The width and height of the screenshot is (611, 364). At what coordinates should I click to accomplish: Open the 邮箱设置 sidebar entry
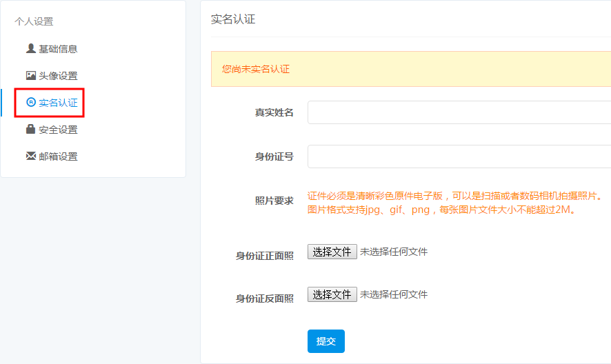(58, 156)
